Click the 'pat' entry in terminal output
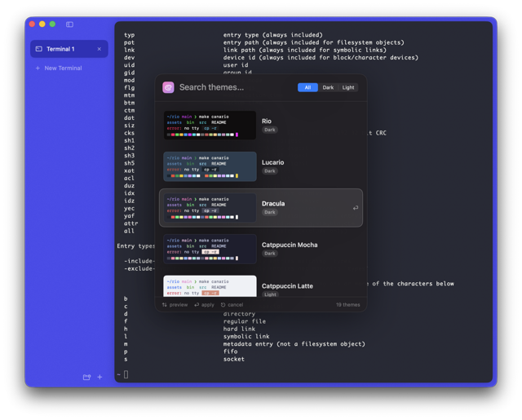This screenshot has width=522, height=420. tap(129, 42)
